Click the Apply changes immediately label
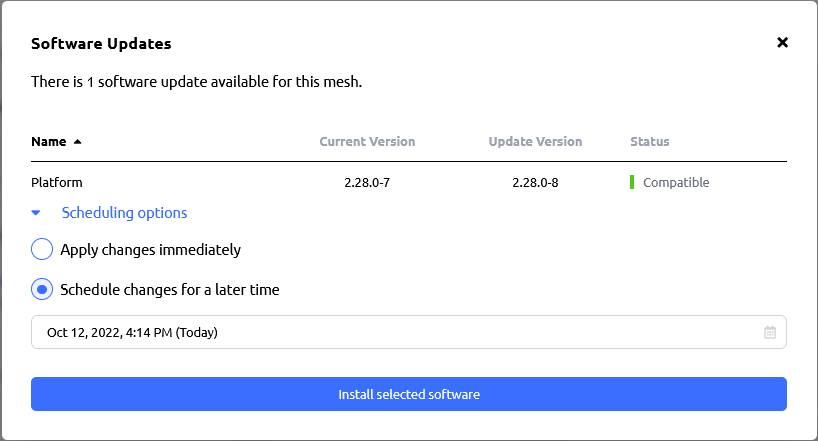 click(150, 249)
